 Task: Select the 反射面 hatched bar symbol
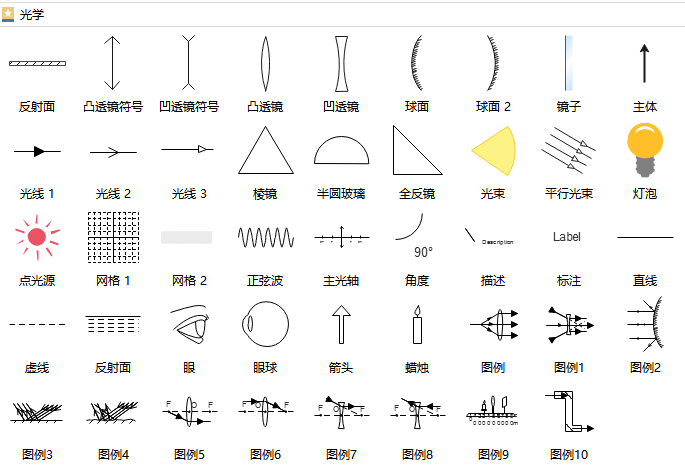[38, 63]
